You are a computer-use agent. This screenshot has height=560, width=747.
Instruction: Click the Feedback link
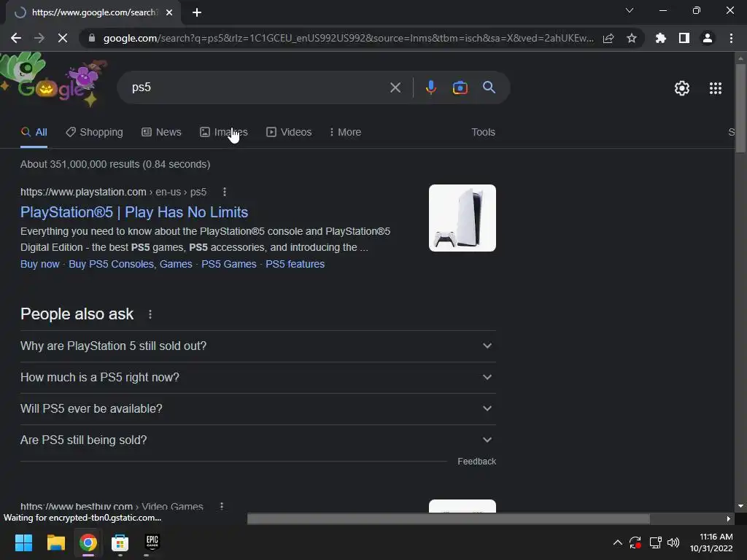(476, 462)
